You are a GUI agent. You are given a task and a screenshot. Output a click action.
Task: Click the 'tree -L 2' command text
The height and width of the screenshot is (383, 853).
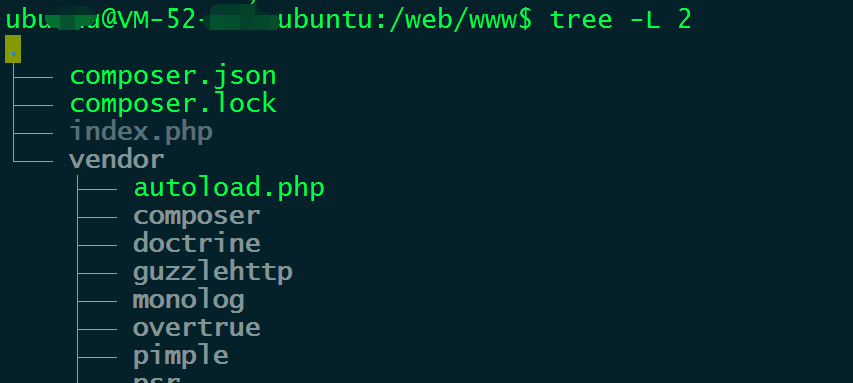point(621,20)
